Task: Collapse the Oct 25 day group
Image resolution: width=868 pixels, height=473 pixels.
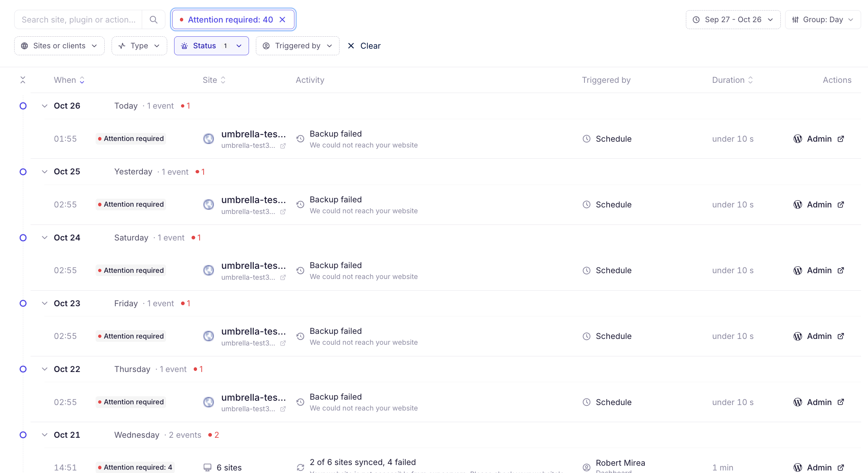Action: point(45,171)
